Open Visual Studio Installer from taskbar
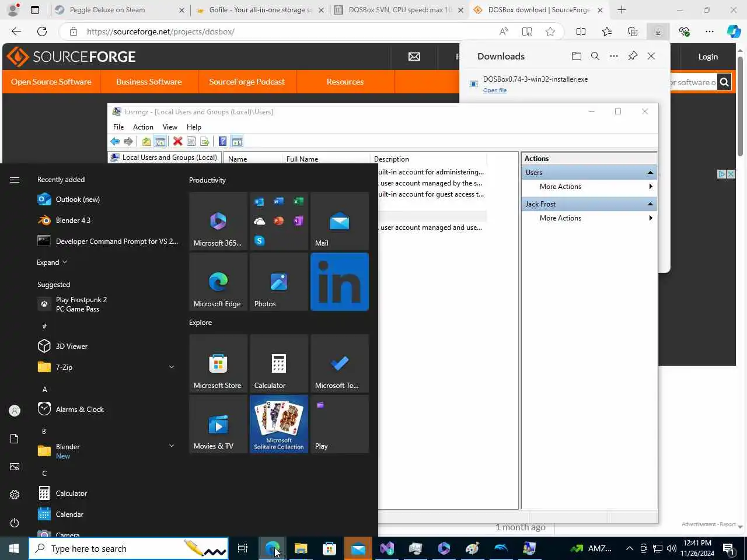This screenshot has height=560, width=747. (387, 548)
